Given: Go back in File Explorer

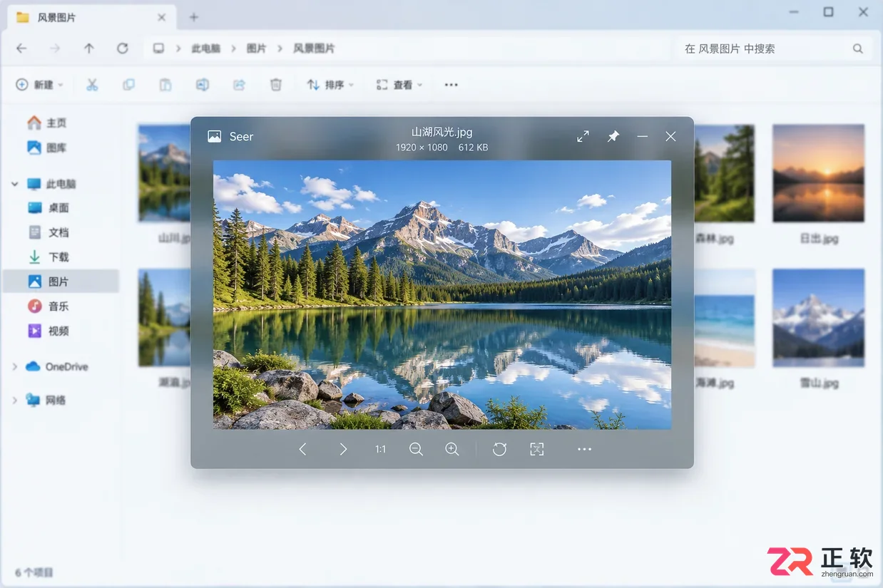Looking at the screenshot, I should click(21, 48).
